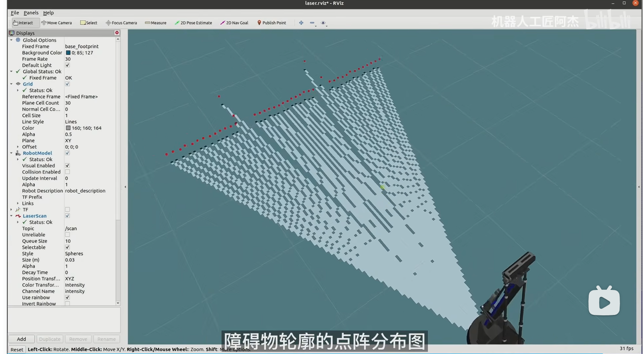Image resolution: width=644 pixels, height=354 pixels.
Task: Open the File menu
Action: tap(15, 13)
